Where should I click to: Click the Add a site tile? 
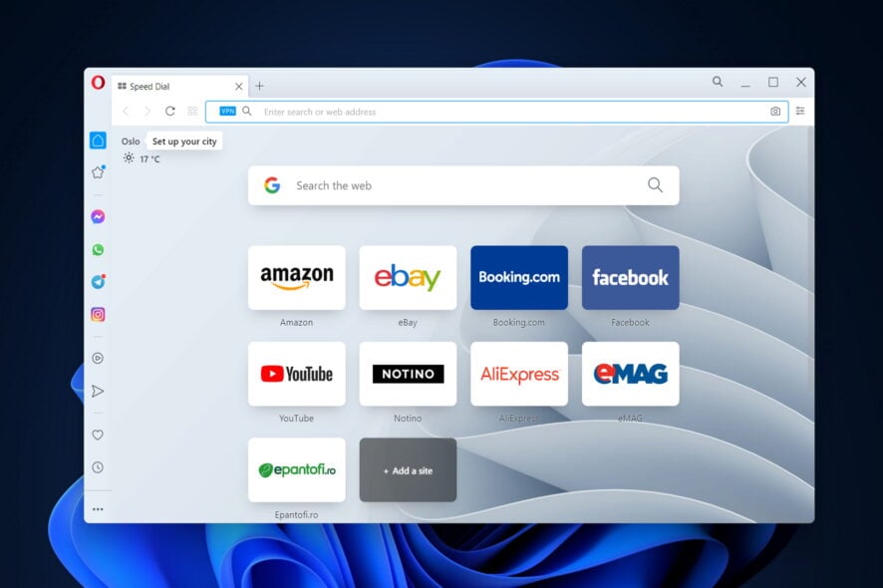(x=409, y=470)
